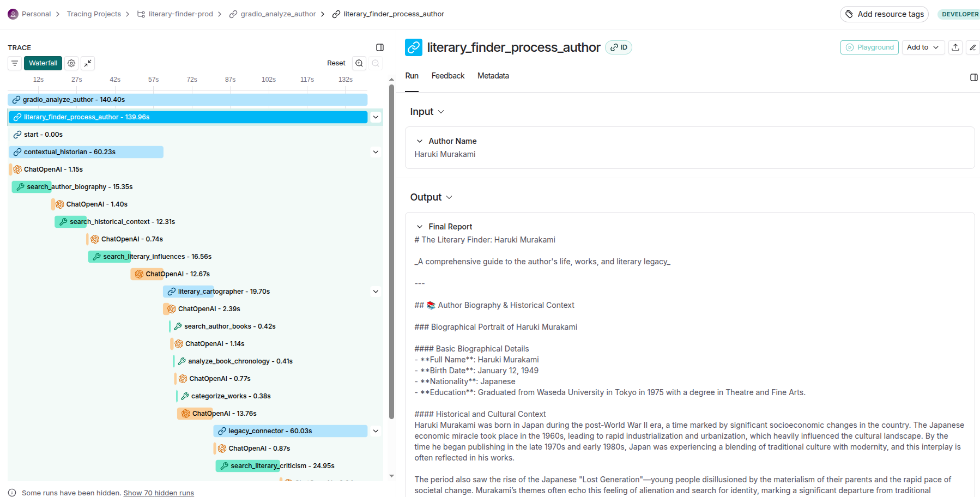Open the Playground for this run

pyautogui.click(x=869, y=47)
